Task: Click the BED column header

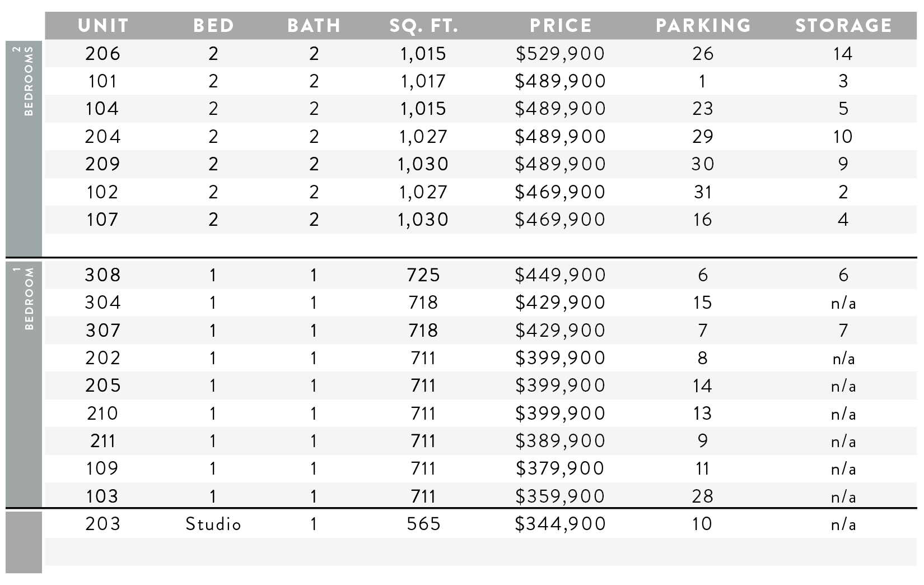Action: [x=213, y=26]
